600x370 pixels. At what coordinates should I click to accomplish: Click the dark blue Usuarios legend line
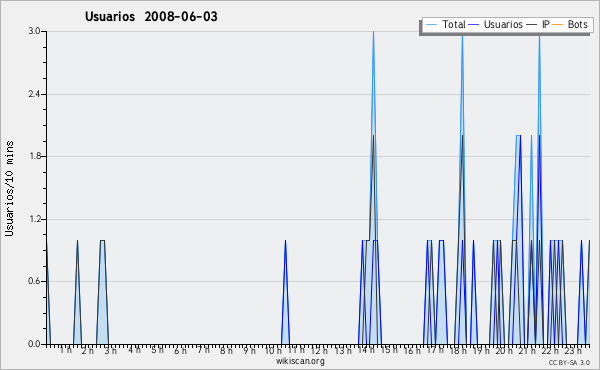pyautogui.click(x=474, y=25)
